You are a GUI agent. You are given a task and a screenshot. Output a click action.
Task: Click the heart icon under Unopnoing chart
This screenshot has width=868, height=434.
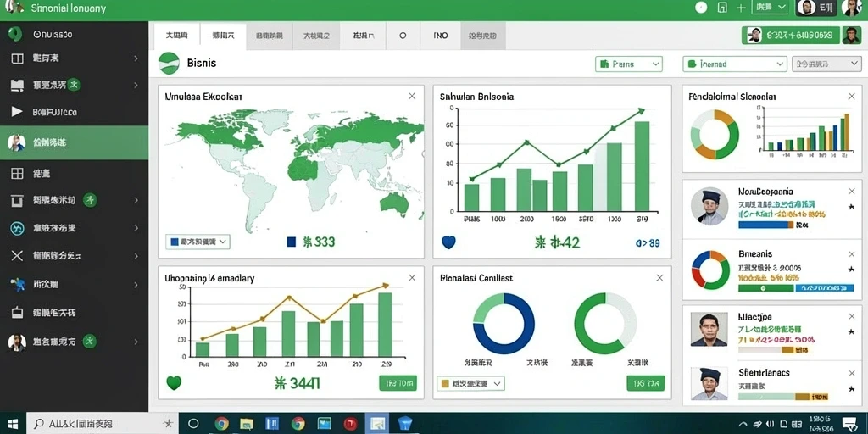[174, 382]
